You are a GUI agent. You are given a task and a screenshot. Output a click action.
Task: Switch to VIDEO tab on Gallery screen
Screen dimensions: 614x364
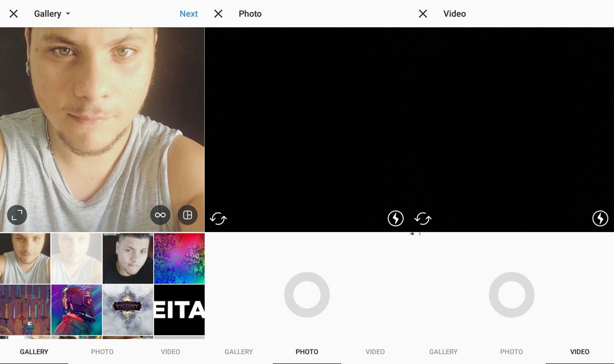tap(171, 352)
